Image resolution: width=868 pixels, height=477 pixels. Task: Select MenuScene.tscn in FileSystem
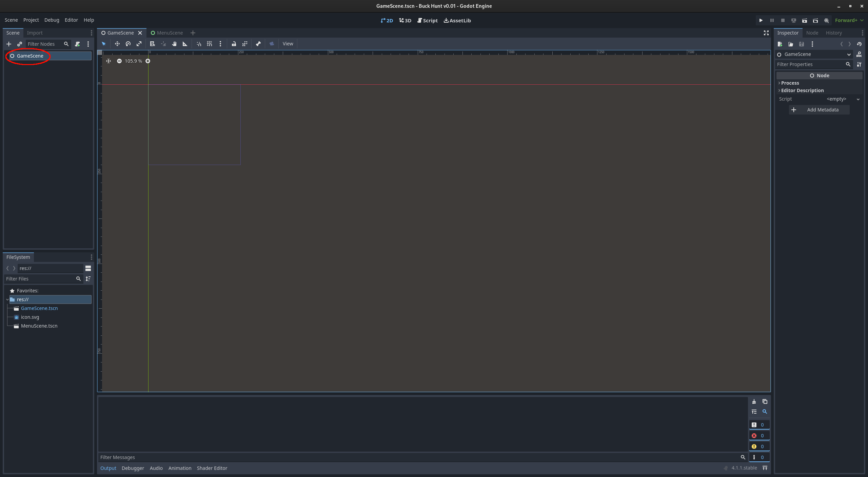pyautogui.click(x=39, y=326)
